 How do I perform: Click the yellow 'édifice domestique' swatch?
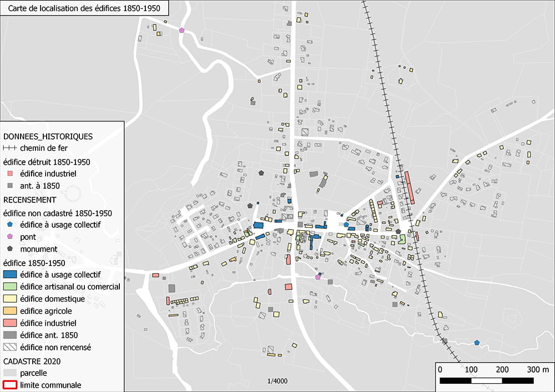tap(10, 299)
